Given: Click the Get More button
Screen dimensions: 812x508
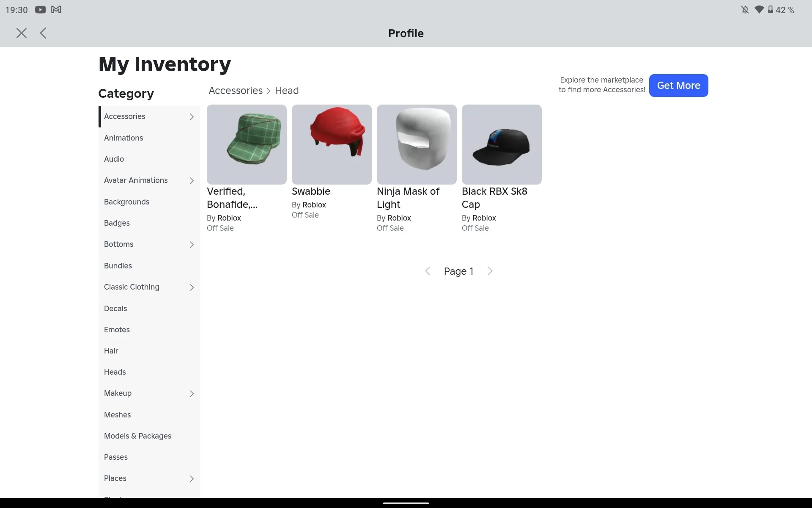Looking at the screenshot, I should point(678,86).
